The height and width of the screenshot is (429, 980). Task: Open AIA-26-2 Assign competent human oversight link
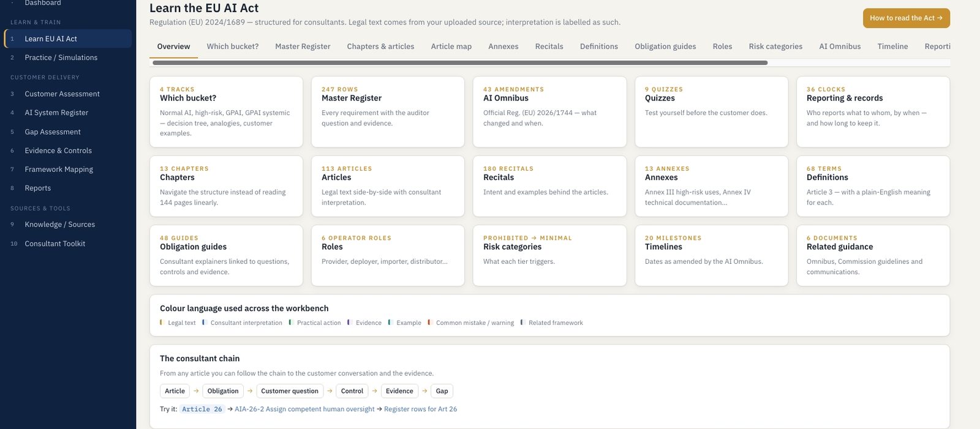[304, 409]
